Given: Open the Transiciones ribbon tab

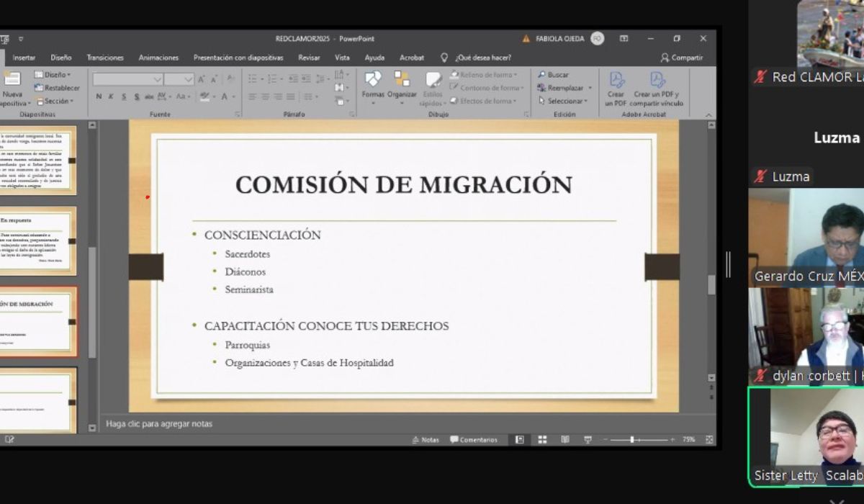Looking at the screenshot, I should click(105, 58).
